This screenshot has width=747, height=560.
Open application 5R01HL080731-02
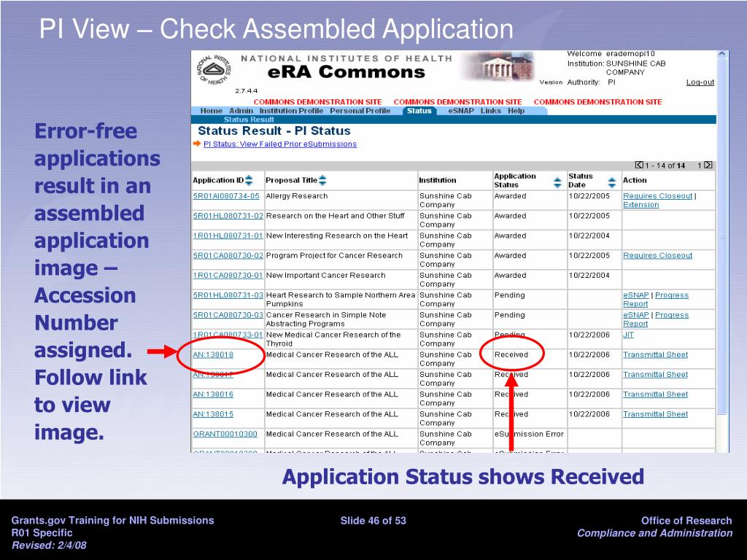(228, 216)
